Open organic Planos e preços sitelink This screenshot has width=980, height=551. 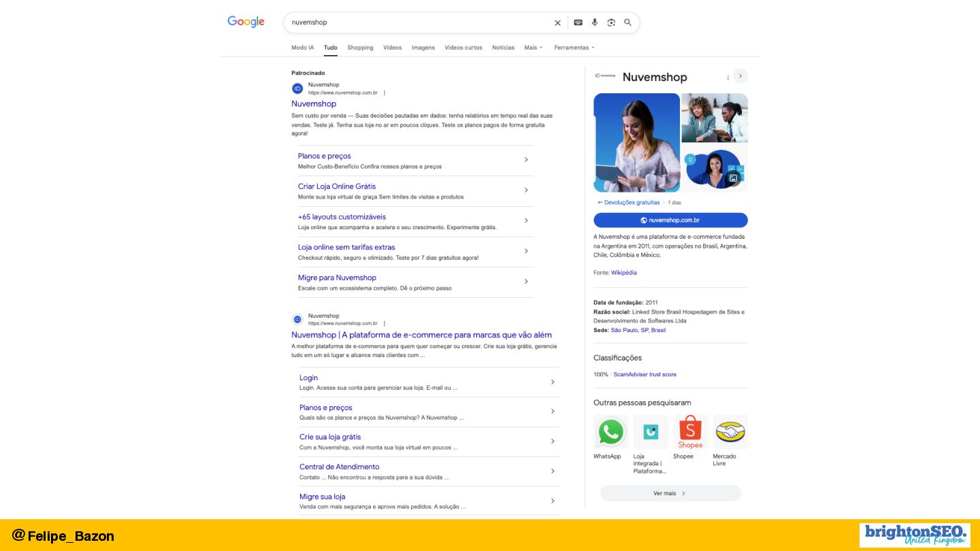tap(326, 407)
